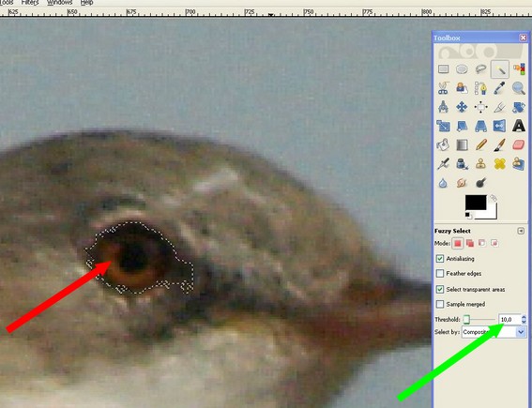The height and width of the screenshot is (408, 532).
Task: Select the Scale tool
Action: pos(443,127)
